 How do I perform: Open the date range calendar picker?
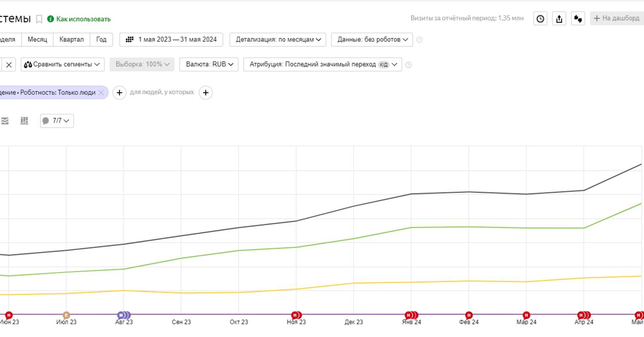coord(171,40)
